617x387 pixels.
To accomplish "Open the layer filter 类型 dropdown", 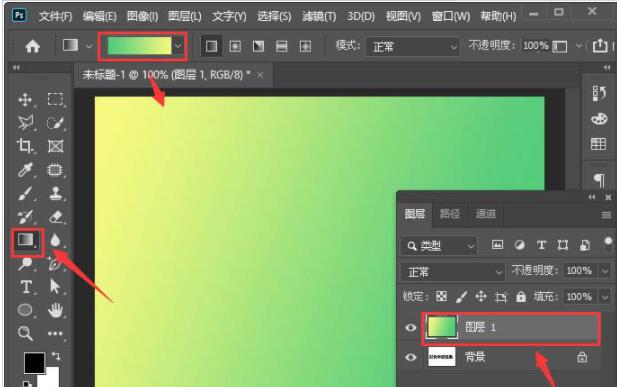I will (439, 246).
